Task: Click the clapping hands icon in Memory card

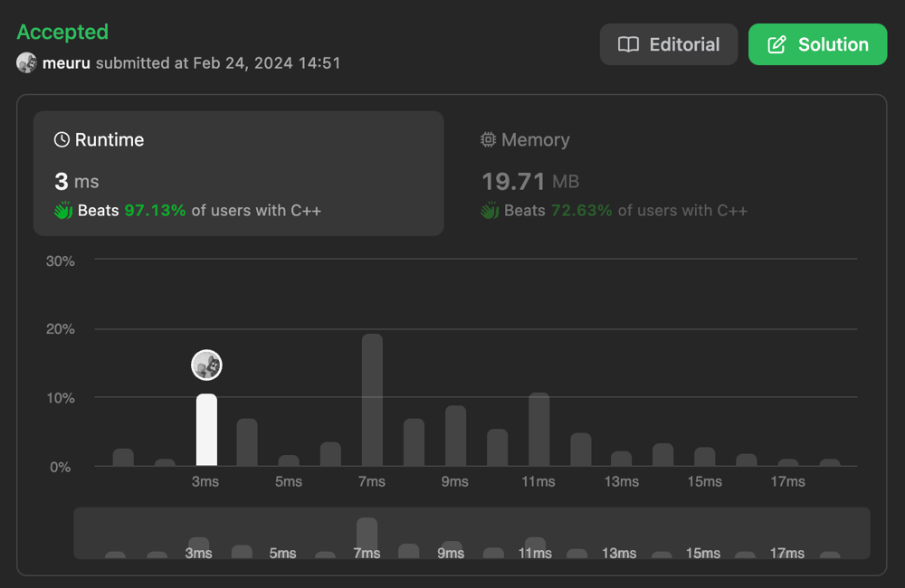Action: (490, 211)
